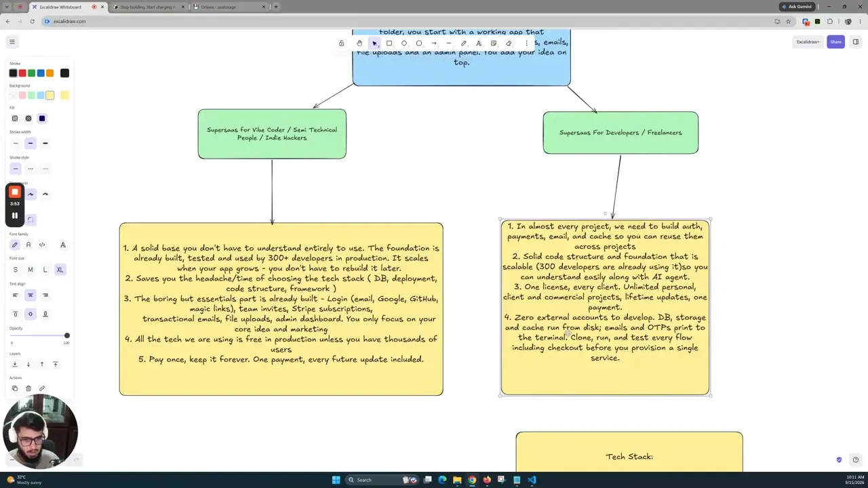Screen dimensions: 868x488
Task: Pick the Pencil draw tool
Action: [x=464, y=43]
